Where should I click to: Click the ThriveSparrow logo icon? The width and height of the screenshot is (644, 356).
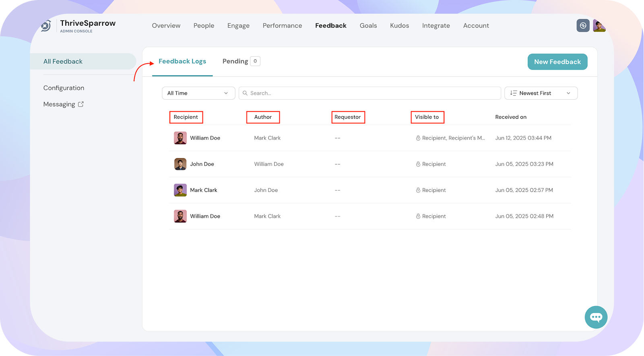[x=46, y=26]
